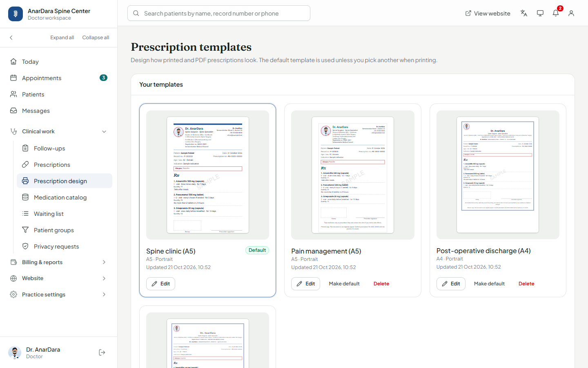Click the AnarDara Spine Center logo icon
588x368 pixels.
pos(16,14)
